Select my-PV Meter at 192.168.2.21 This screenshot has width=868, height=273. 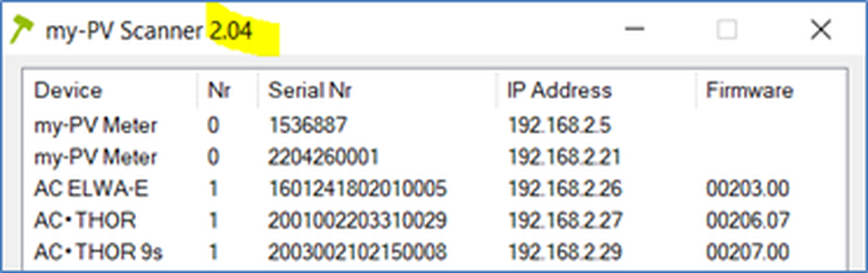coord(96,157)
